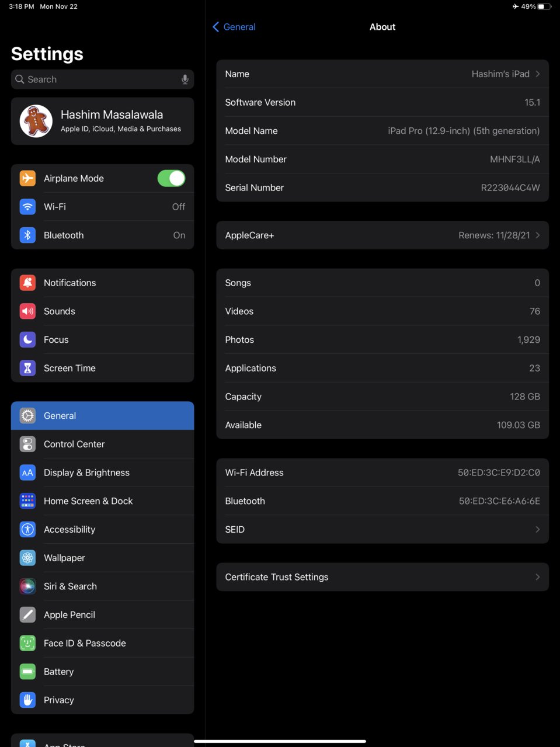Tap the Display & Brightness AA icon
This screenshot has width=560, height=747.
tap(27, 473)
